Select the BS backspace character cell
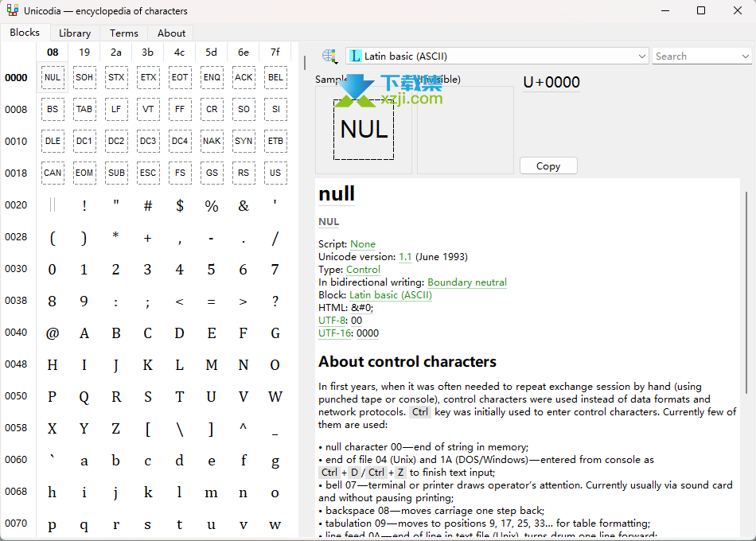 coord(53,110)
